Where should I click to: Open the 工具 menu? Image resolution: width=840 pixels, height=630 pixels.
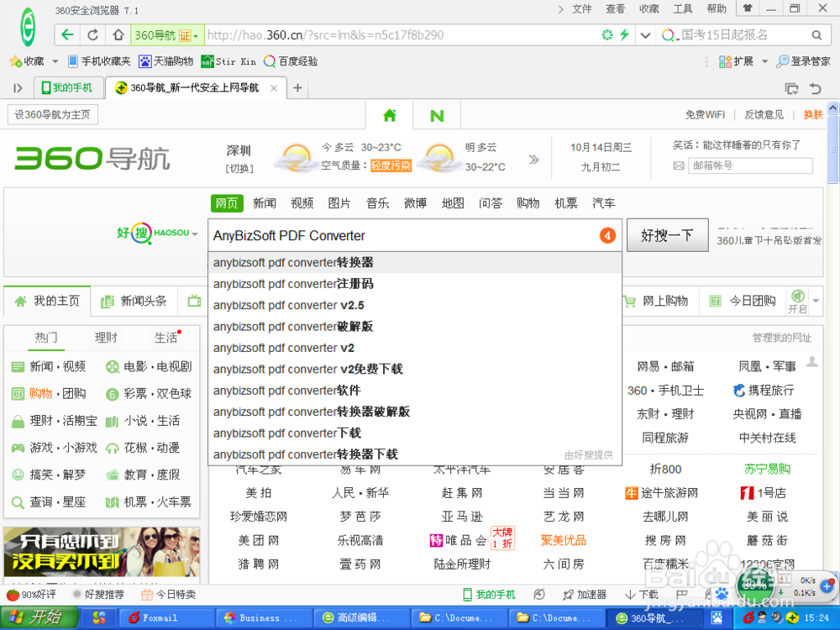point(682,9)
